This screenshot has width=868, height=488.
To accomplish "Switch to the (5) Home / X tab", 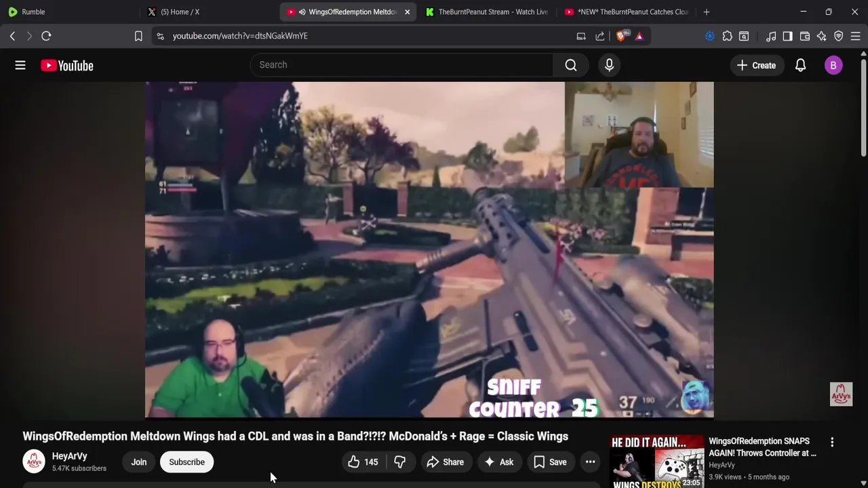I will click(209, 12).
